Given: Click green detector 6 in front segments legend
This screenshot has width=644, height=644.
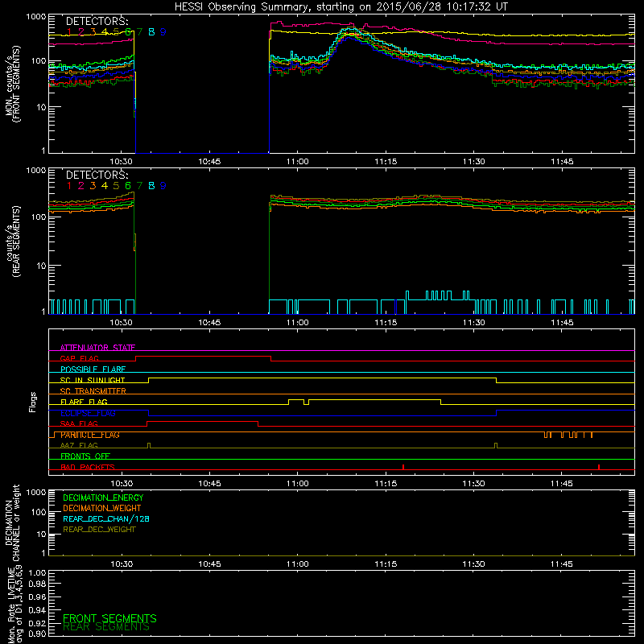Looking at the screenshot, I should 128,31.
